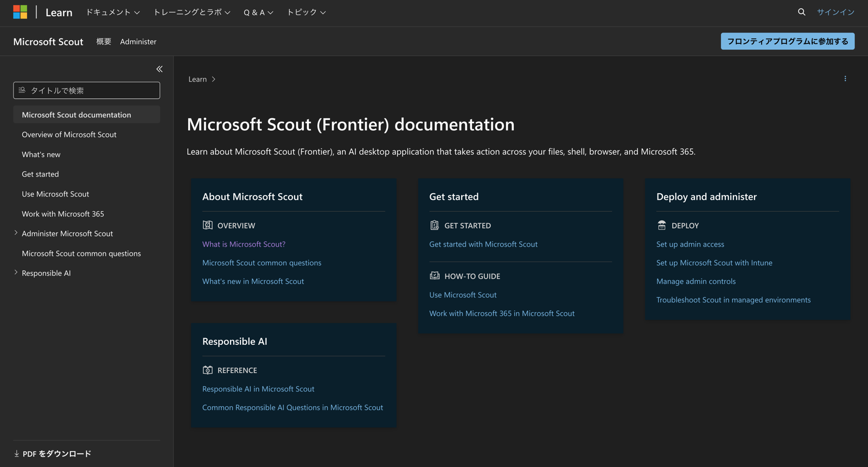868x467 pixels.
Task: Open Use Microsoft Scout card link
Action: pos(463,295)
